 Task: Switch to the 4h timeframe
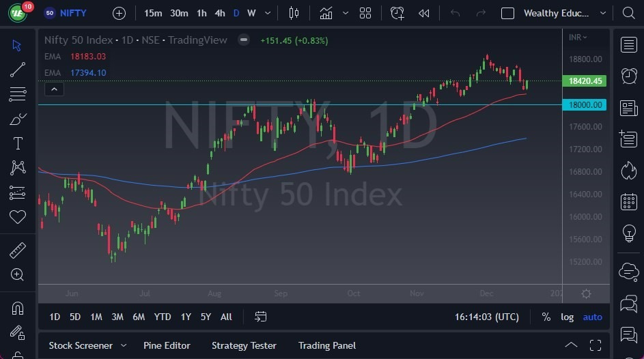[220, 13]
